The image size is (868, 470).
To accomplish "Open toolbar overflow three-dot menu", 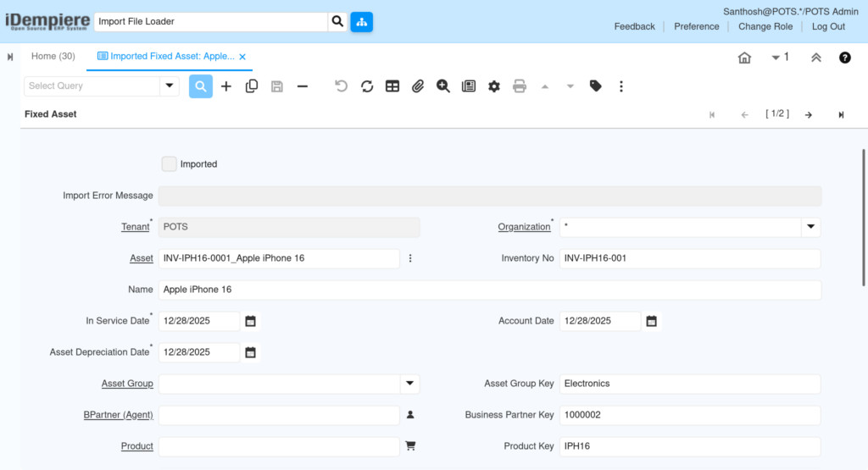I will (x=621, y=86).
